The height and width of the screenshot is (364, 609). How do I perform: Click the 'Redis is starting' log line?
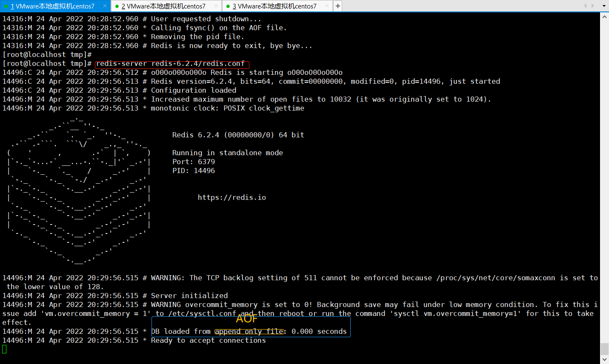coord(172,72)
